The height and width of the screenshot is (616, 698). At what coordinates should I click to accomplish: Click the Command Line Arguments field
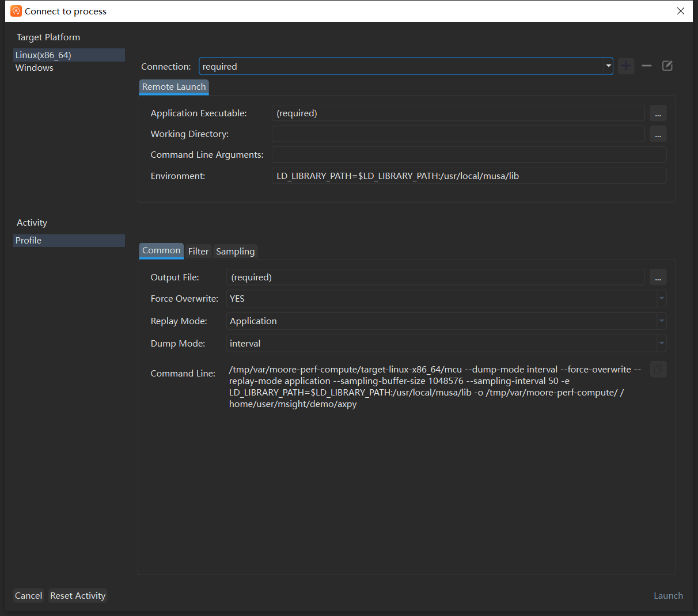click(469, 155)
